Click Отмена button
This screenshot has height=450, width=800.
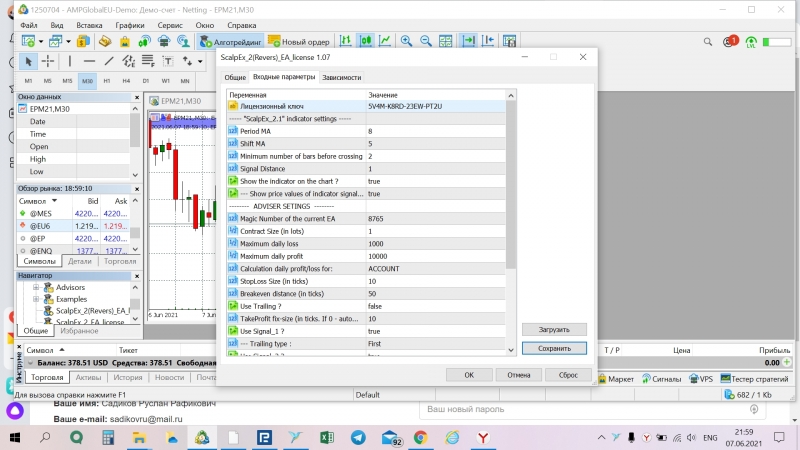click(518, 375)
